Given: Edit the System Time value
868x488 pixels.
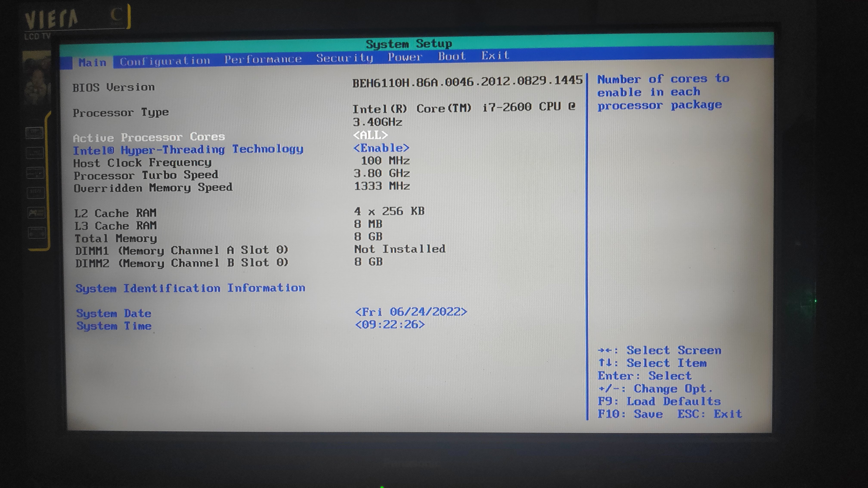Looking at the screenshot, I should [x=389, y=325].
